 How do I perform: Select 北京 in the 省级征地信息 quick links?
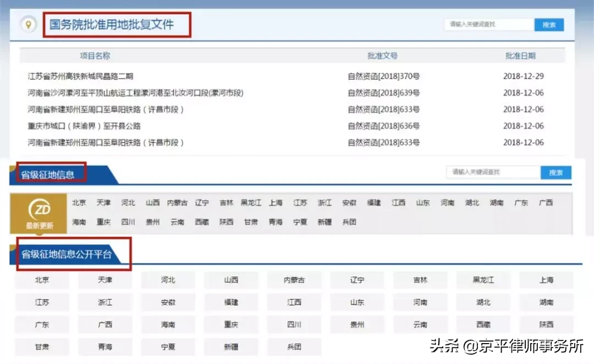79,202
